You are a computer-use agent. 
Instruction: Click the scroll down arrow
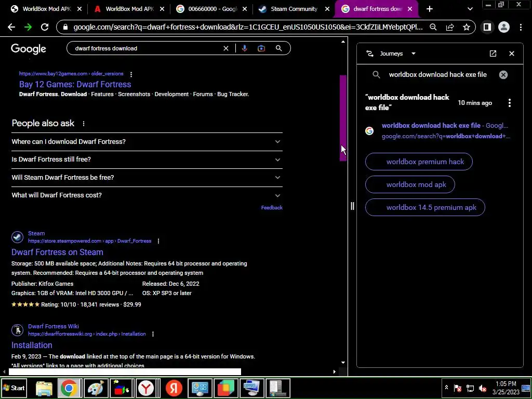[x=343, y=363]
